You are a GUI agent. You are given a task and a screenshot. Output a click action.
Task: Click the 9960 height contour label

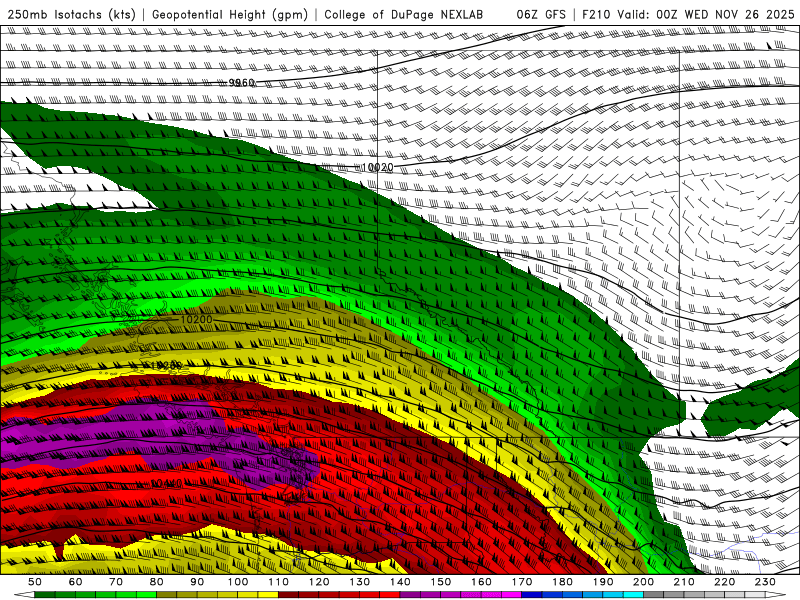pos(241,83)
